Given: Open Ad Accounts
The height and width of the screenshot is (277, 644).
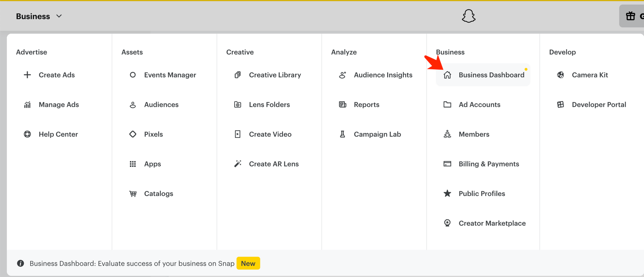Looking at the screenshot, I should pos(479,105).
